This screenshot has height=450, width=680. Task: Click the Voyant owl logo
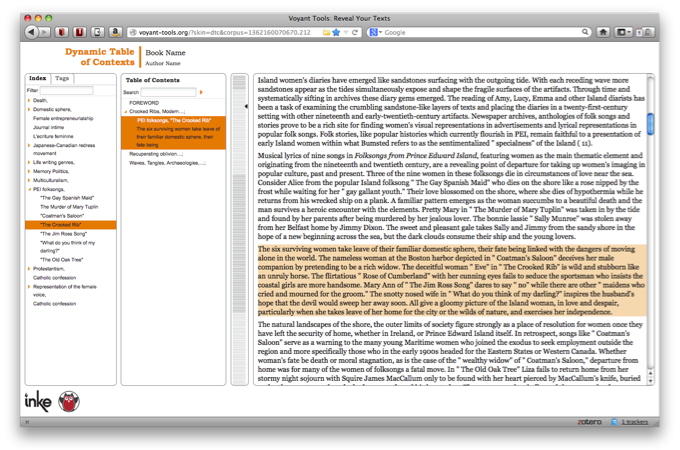(69, 401)
